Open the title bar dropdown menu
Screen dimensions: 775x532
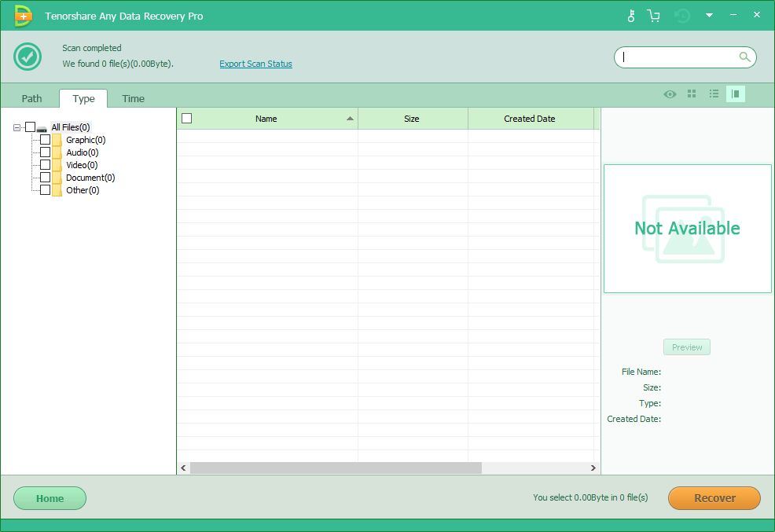click(x=710, y=15)
